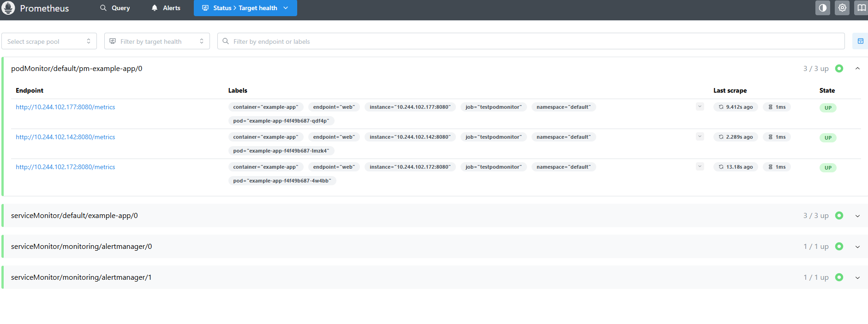Open endpoint http://10.244.102.142:8080/metrics

tap(66, 137)
